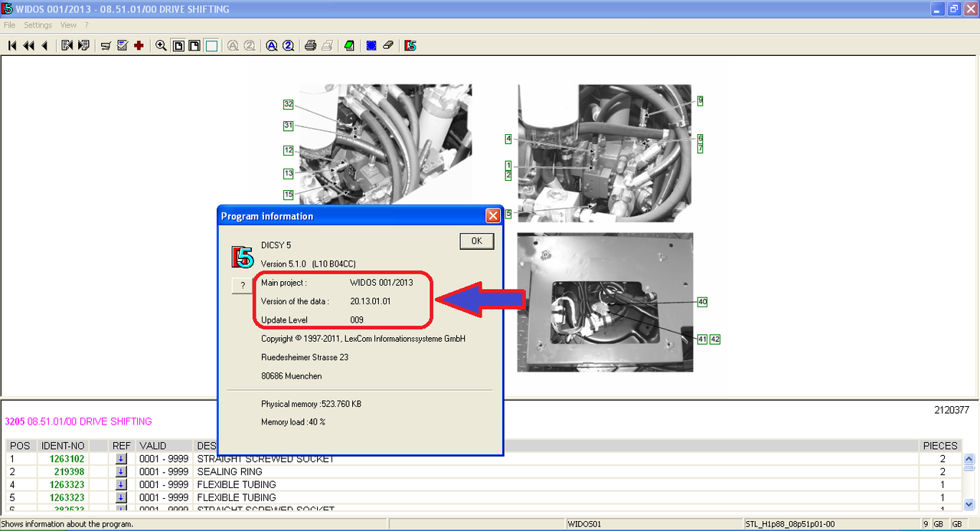
Task: Click the list-with-left-arrow toolbar icon
Action: (67, 46)
